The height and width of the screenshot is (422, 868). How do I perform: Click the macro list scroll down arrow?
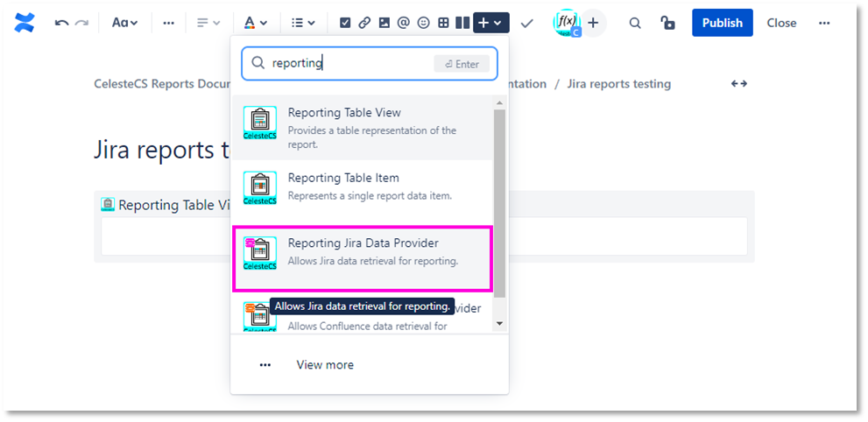pos(498,323)
